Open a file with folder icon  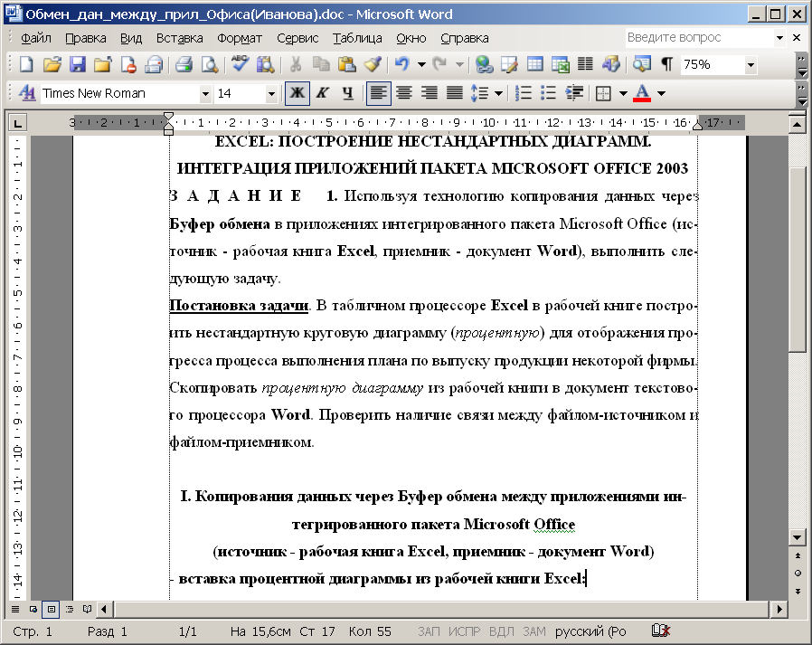[x=52, y=65]
